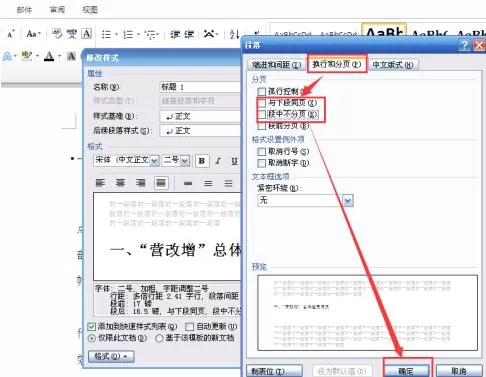Screen dimensions: 486x377
Task: Click the Sort A-Z icon
Action: coord(234,34)
